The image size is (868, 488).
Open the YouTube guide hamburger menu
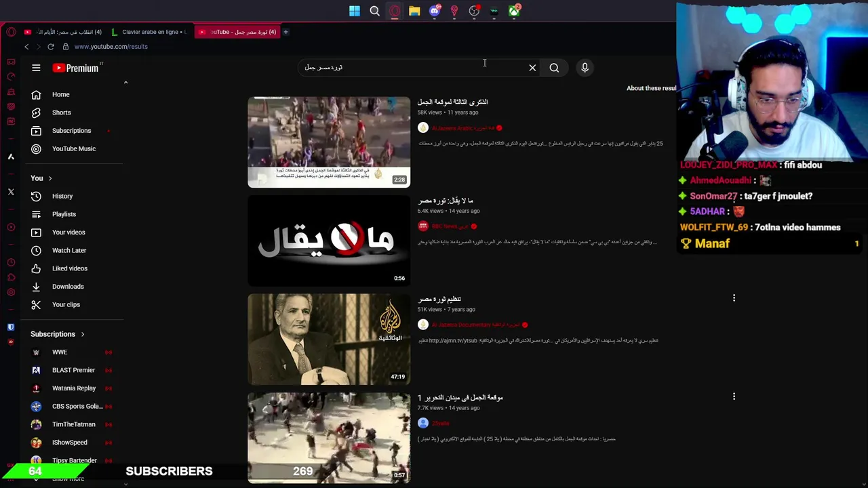36,68
